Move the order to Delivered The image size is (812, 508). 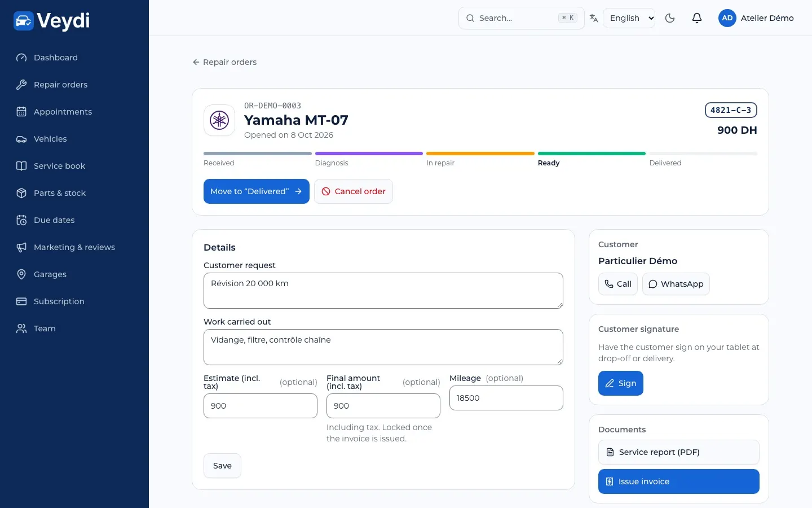[x=257, y=191]
